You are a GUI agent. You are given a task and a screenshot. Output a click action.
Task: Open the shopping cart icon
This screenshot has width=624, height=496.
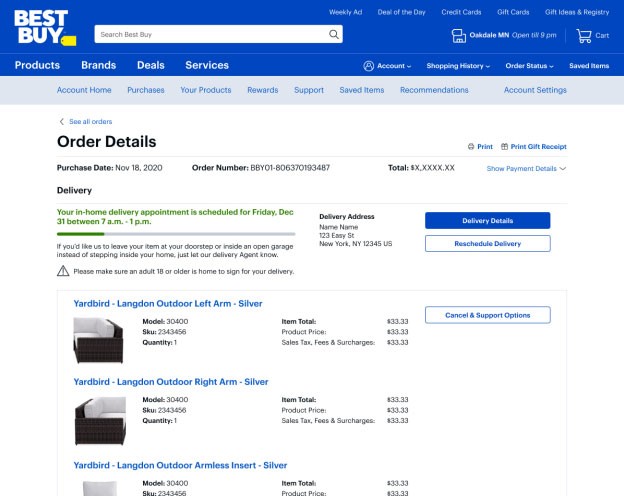[x=584, y=36]
